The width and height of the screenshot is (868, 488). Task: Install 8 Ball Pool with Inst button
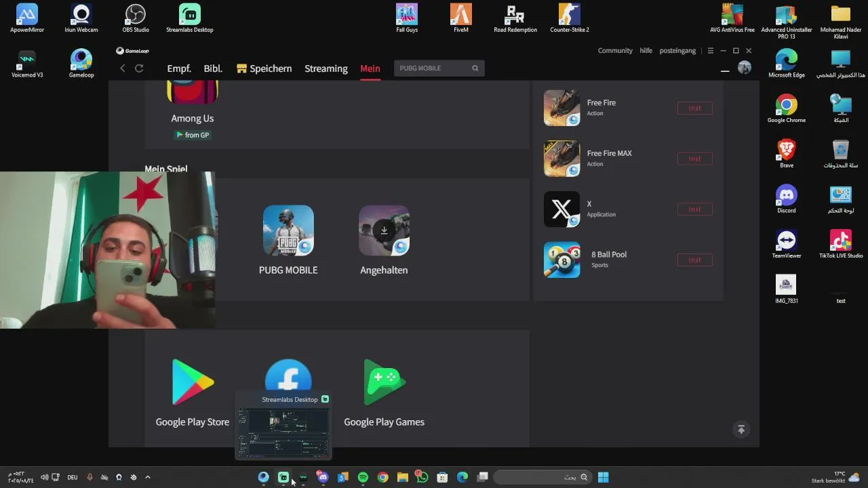coord(694,260)
